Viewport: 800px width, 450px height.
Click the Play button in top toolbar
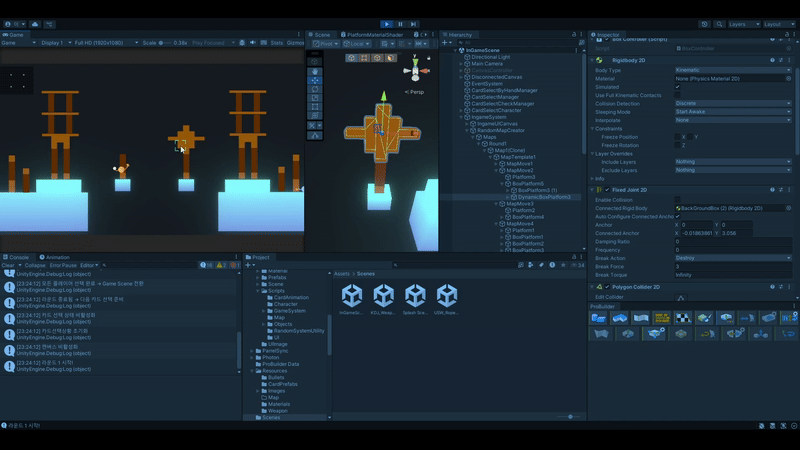coord(387,24)
